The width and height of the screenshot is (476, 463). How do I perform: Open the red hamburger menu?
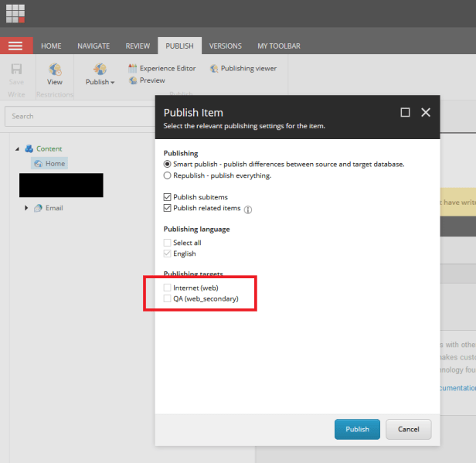click(x=15, y=46)
